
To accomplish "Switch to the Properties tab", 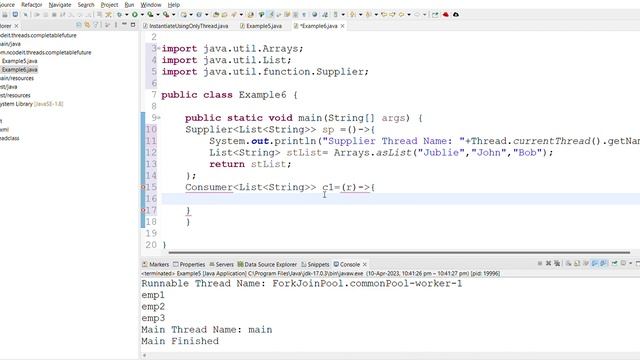I will click(x=189, y=264).
